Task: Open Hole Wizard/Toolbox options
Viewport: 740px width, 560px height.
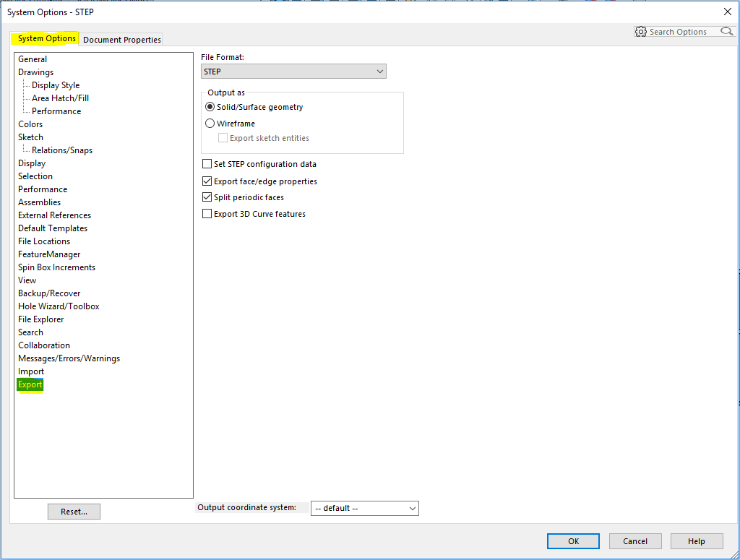Action: point(59,306)
